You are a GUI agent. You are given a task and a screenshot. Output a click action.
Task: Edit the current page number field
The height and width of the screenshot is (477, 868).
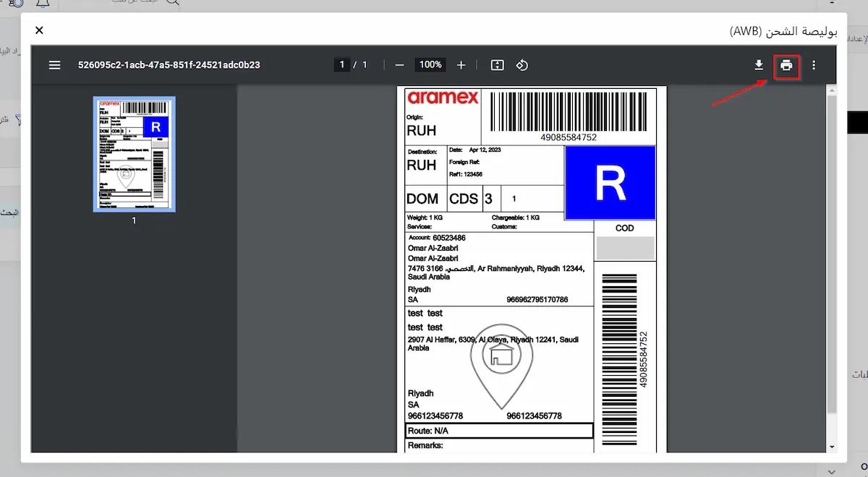[341, 65]
